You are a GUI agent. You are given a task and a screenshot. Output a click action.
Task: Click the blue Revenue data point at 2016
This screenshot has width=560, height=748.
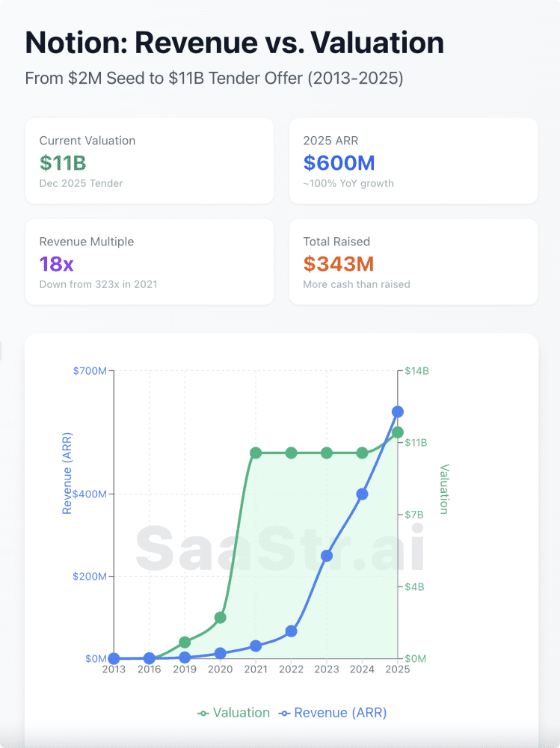tap(150, 658)
